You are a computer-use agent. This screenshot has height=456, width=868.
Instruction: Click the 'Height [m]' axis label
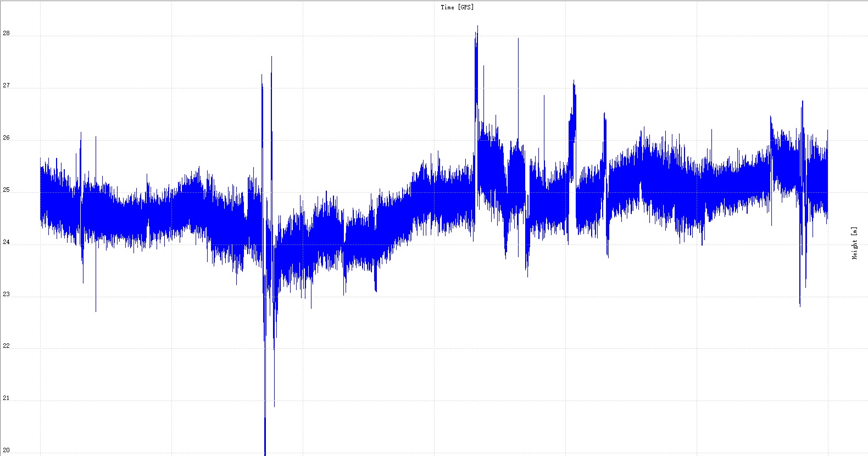coord(855,243)
